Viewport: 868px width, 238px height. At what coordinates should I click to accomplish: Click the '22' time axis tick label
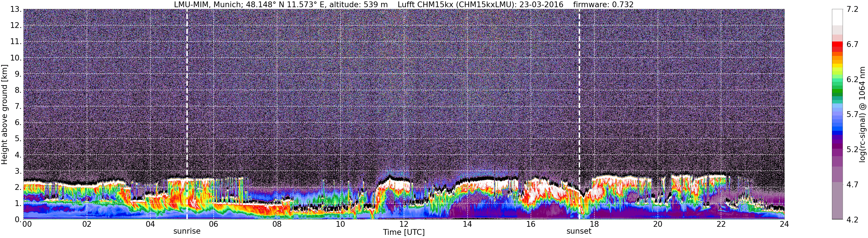[x=721, y=224]
